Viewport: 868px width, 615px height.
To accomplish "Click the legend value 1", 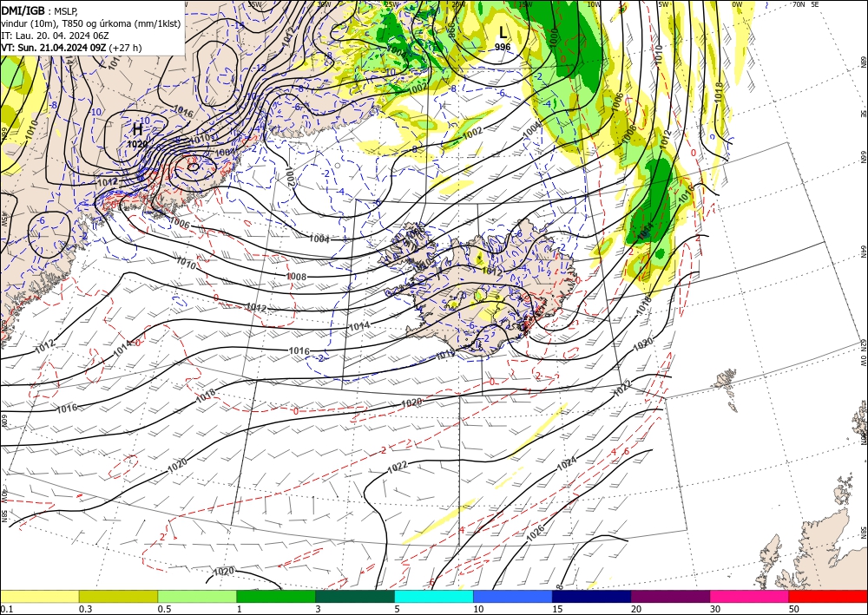I will pos(240,609).
